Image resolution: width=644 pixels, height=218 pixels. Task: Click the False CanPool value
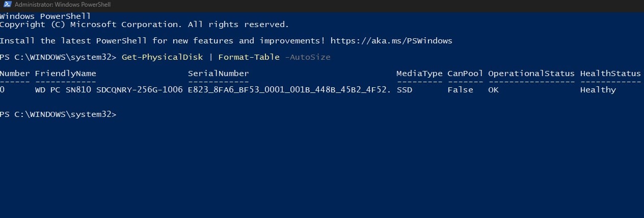[x=460, y=90]
